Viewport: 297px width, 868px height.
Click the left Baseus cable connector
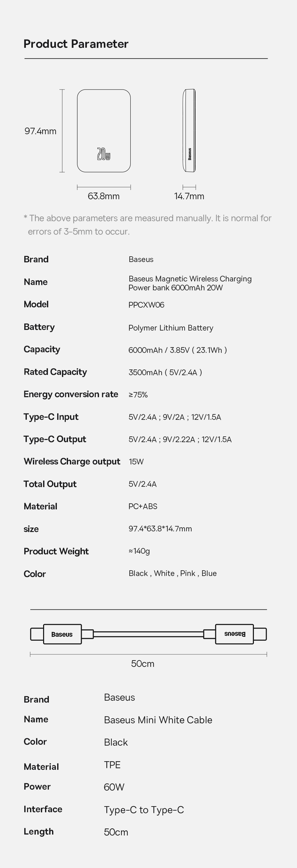pyautogui.click(x=62, y=634)
